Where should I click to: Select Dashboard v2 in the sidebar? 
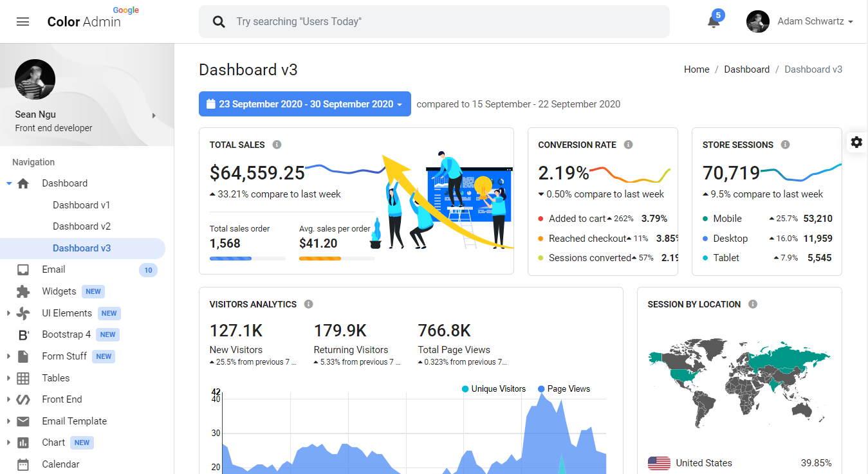(x=82, y=226)
